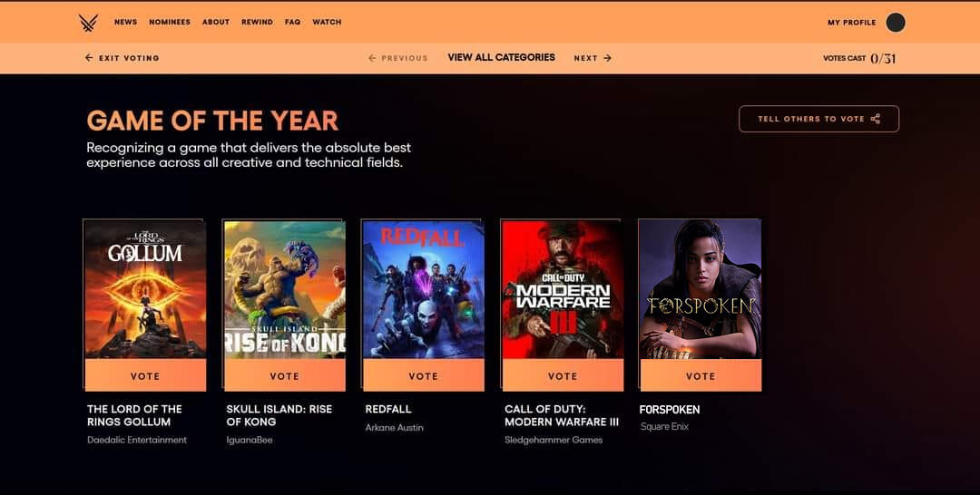Open the profile avatar circle
The image size is (980, 495).
coord(895,23)
